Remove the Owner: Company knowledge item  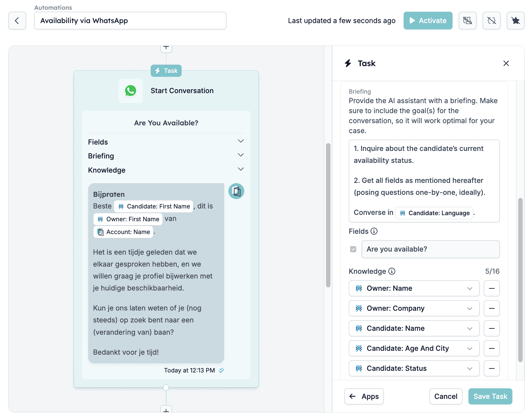pos(492,308)
